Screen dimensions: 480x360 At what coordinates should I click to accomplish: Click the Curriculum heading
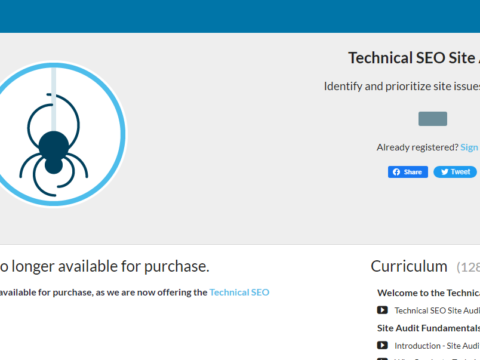pyautogui.click(x=409, y=266)
